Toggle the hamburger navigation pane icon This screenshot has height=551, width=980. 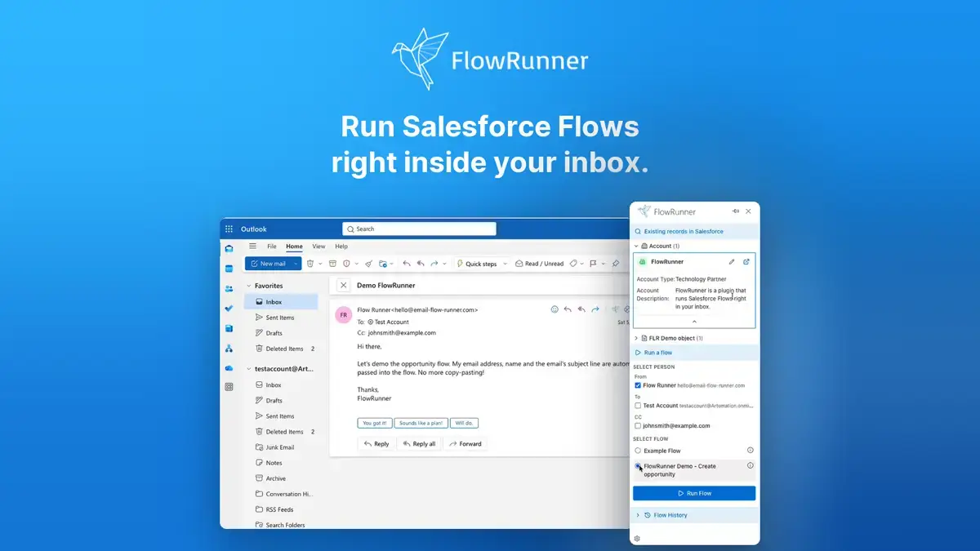[x=252, y=246]
